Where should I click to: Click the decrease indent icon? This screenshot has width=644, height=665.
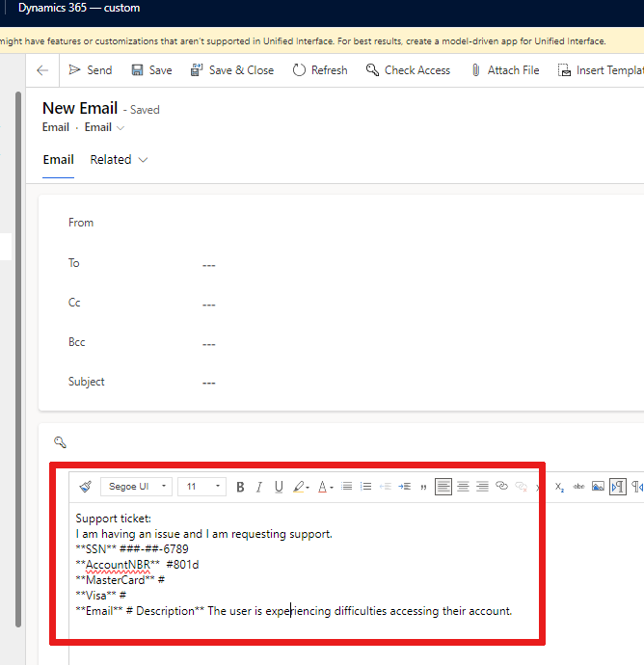(x=386, y=487)
